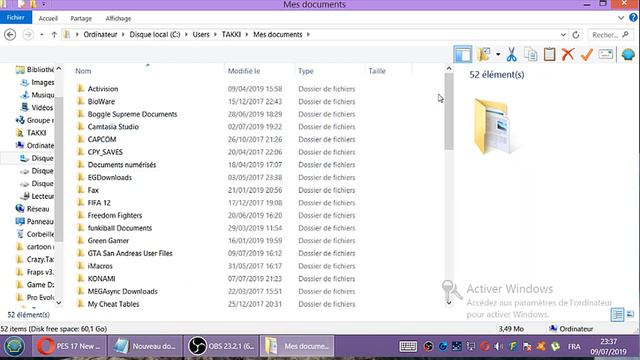Expand the arrow after Mes documents breadcrumb
Image resolution: width=640 pixels, height=360 pixels.
[x=308, y=35]
